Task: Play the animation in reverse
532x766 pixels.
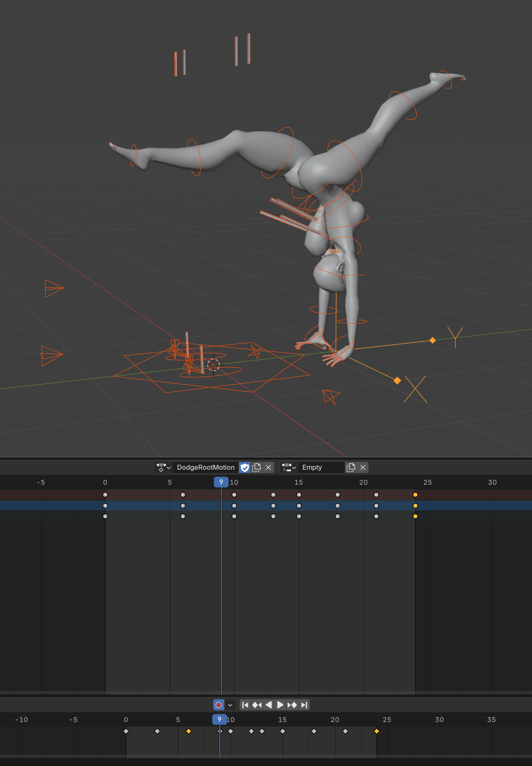Action: [269, 705]
